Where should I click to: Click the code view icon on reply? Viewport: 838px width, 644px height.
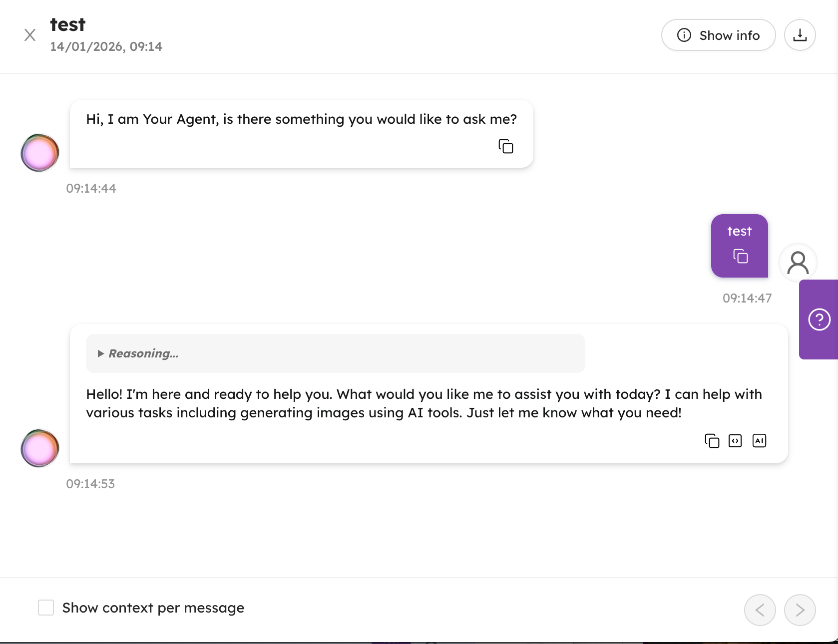(735, 441)
